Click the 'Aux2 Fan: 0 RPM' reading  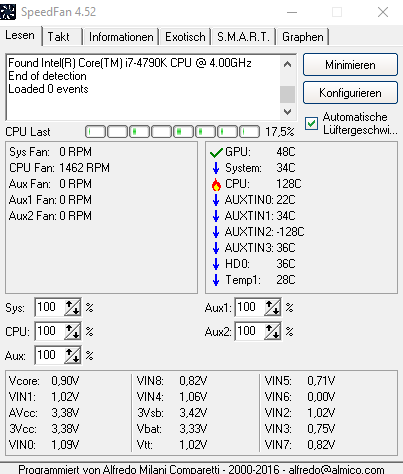click(x=50, y=216)
